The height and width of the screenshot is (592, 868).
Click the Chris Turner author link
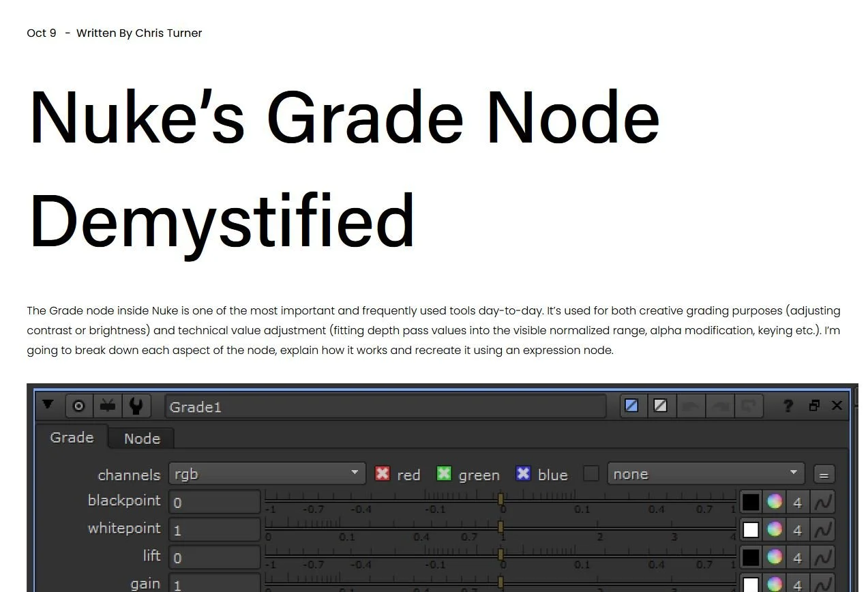168,33
